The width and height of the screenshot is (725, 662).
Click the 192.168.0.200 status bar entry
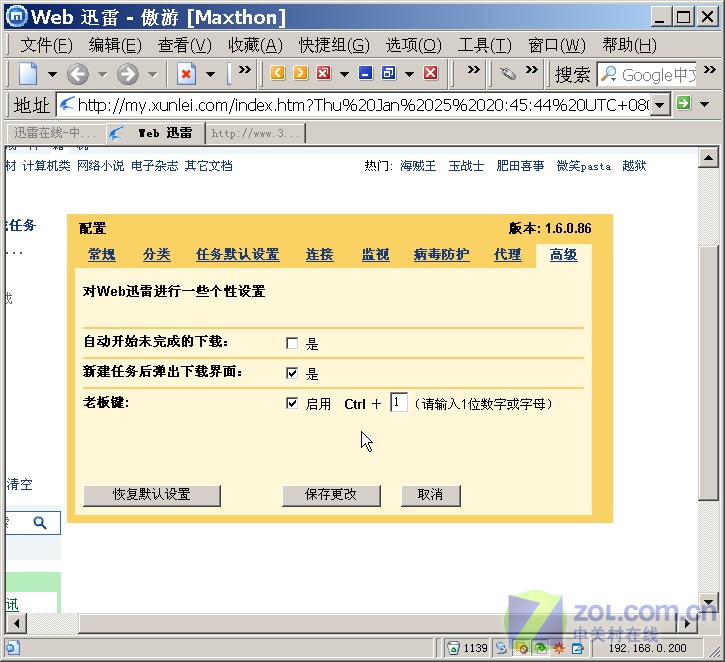(647, 648)
